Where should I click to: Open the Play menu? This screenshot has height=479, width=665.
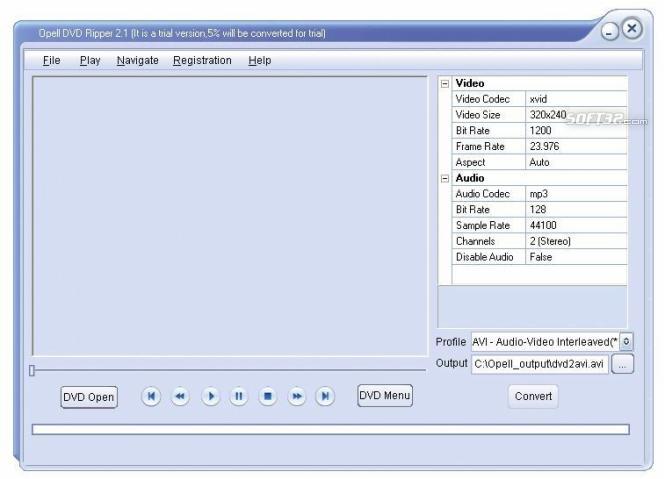click(90, 61)
